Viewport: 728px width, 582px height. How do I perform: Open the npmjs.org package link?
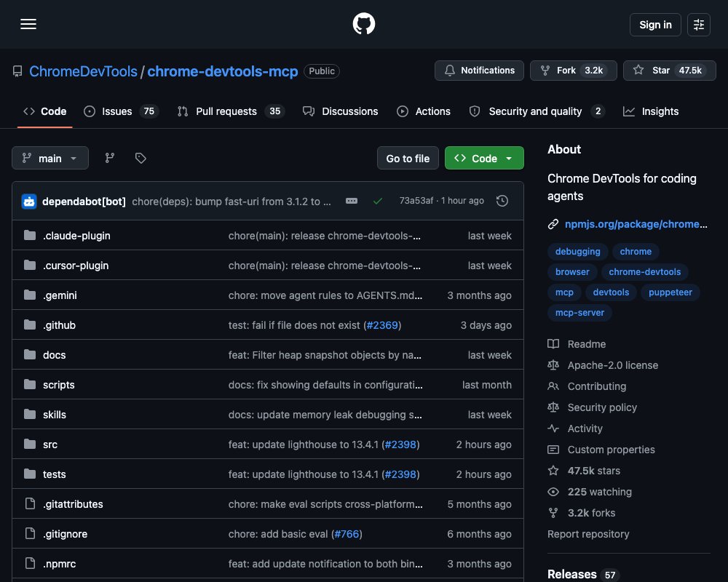point(636,224)
